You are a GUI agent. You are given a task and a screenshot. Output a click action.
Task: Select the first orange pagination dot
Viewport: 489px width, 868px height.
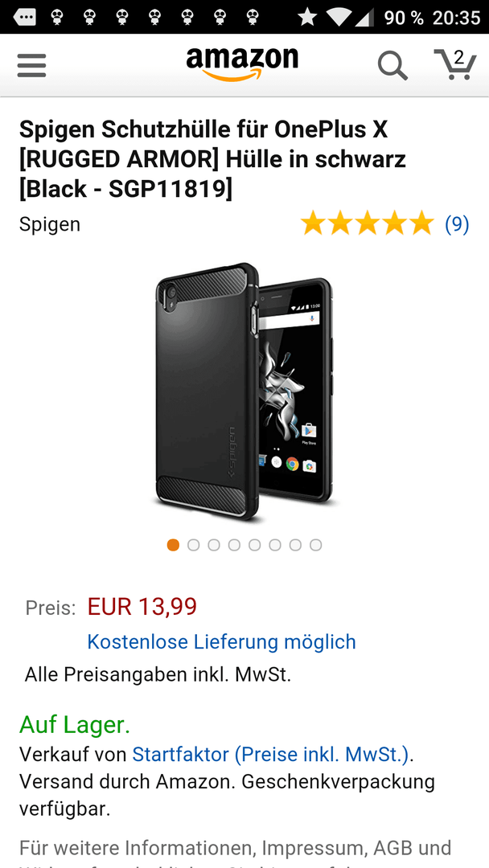(174, 545)
